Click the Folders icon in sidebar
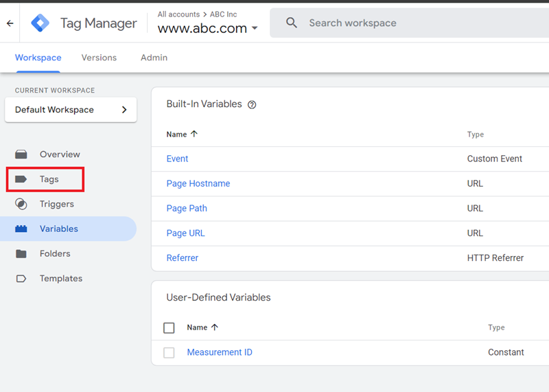This screenshot has height=392, width=549. click(21, 253)
